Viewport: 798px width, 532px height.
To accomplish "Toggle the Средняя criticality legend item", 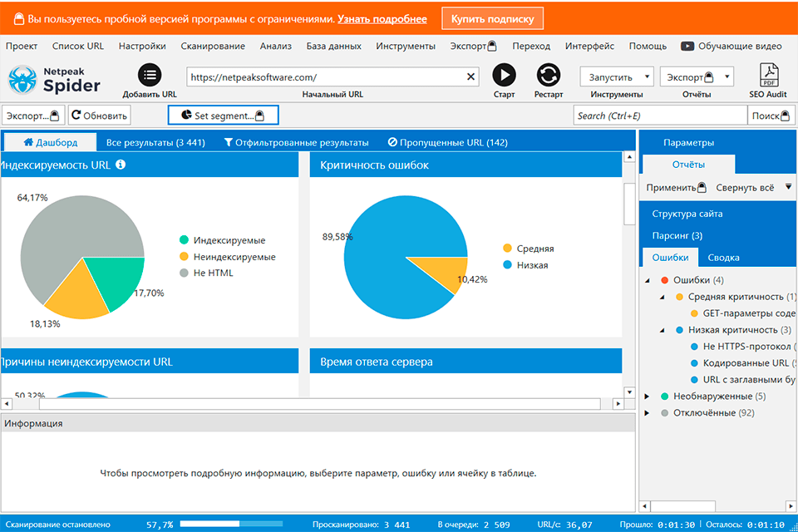I will coord(508,249).
